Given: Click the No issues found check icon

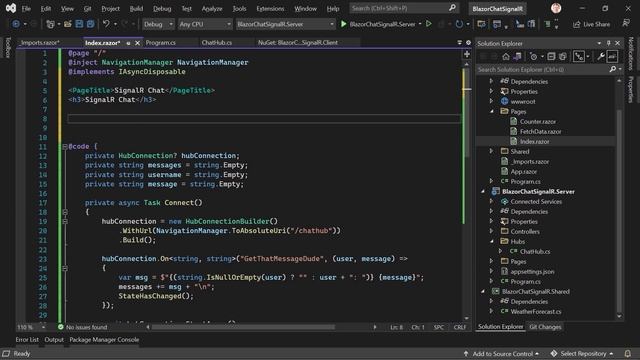Looking at the screenshot, I should [x=60, y=327].
